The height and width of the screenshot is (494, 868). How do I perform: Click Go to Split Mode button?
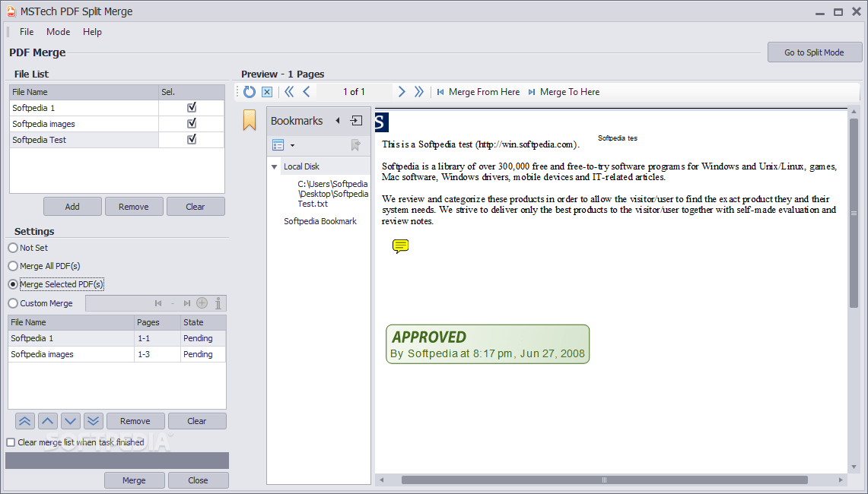click(x=814, y=52)
